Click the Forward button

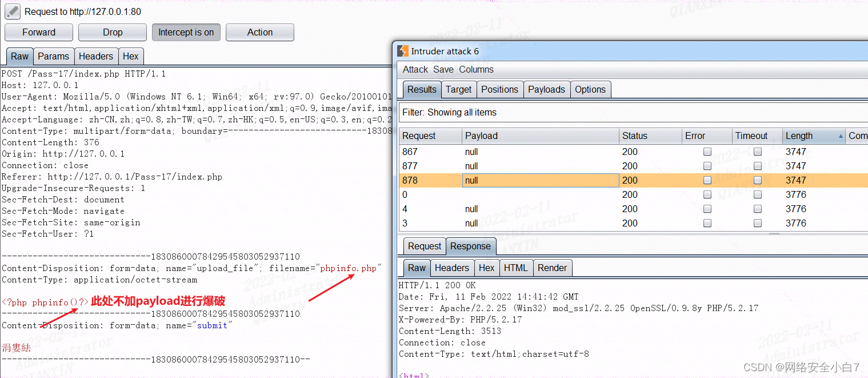point(39,32)
